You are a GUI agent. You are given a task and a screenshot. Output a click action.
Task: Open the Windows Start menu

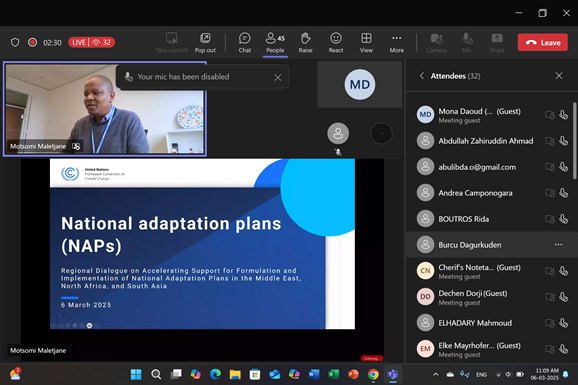pos(136,374)
